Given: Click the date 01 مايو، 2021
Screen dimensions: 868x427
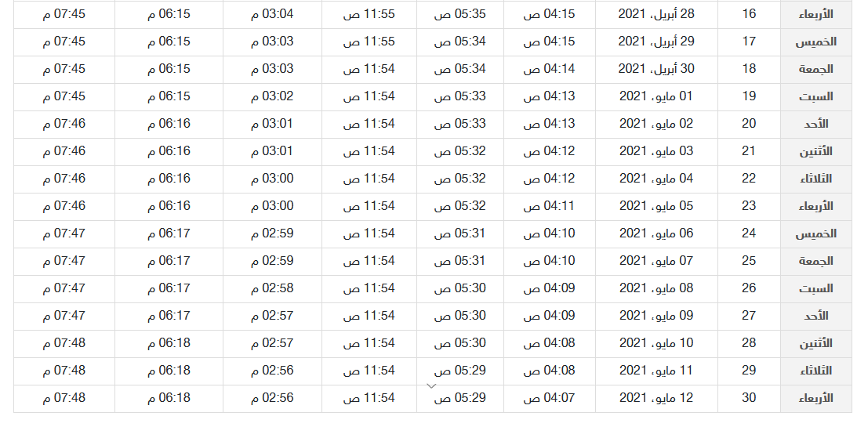Looking at the screenshot, I should (x=656, y=96).
